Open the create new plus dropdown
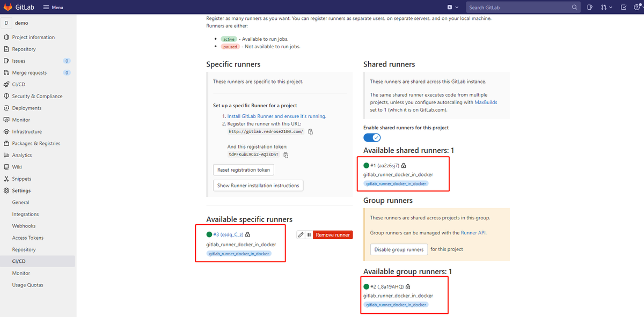644x317 pixels. 453,8
